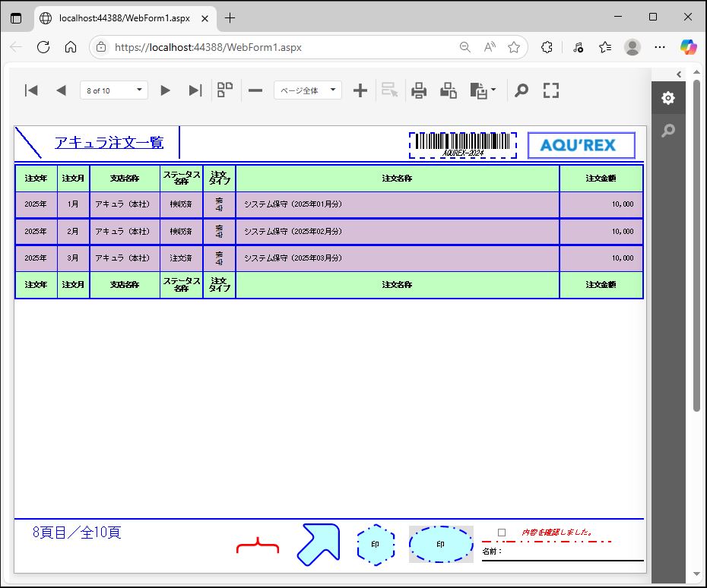Image resolution: width=707 pixels, height=588 pixels.
Task: Open the export format dropdown arrow
Action: (493, 90)
